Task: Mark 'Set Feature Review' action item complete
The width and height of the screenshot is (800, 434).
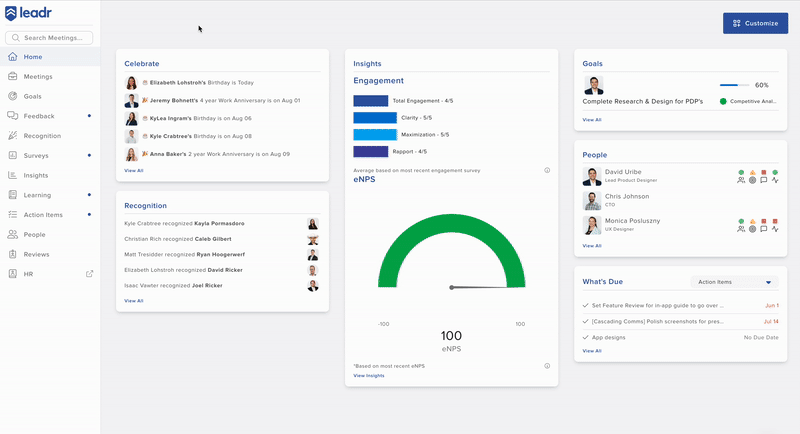Action: click(585, 305)
